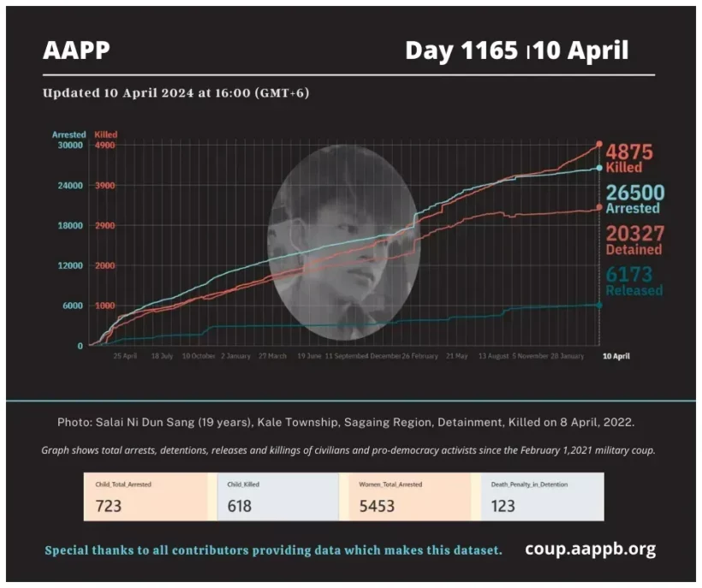Click the Released line's endpoint dot
Image resolution: width=702 pixels, height=588 pixels.
point(598,305)
